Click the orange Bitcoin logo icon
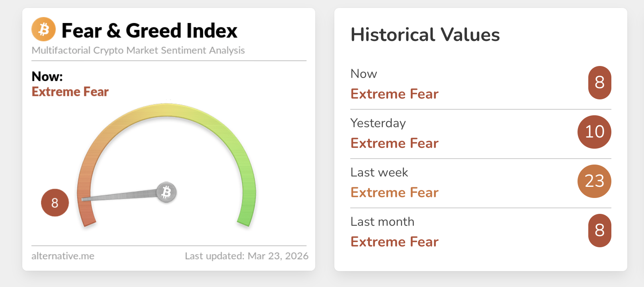 click(x=44, y=29)
